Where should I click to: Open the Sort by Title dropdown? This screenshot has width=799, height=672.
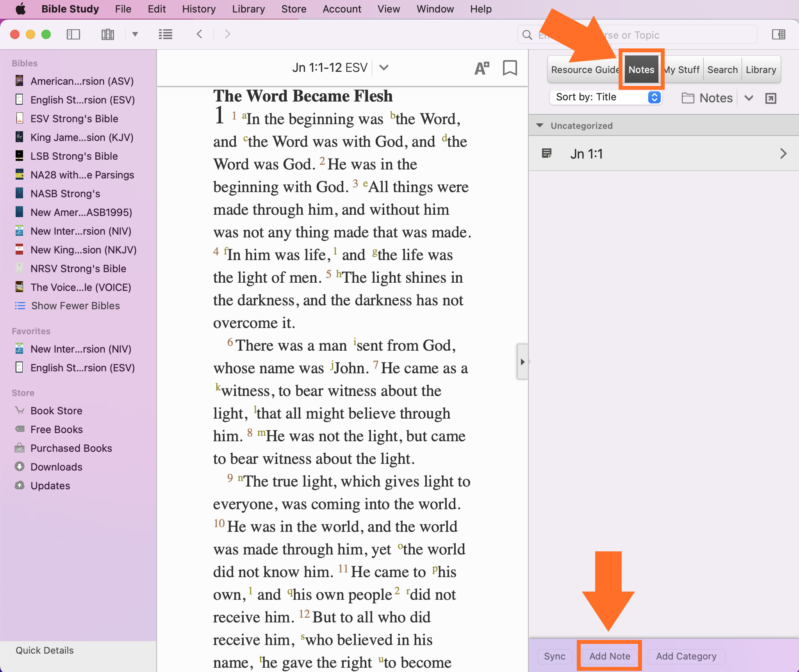605,97
